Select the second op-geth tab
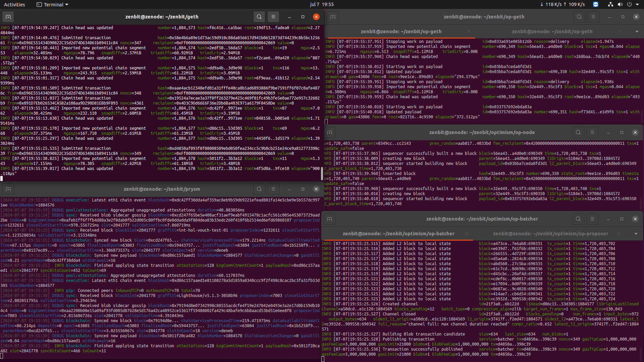 point(552,32)
